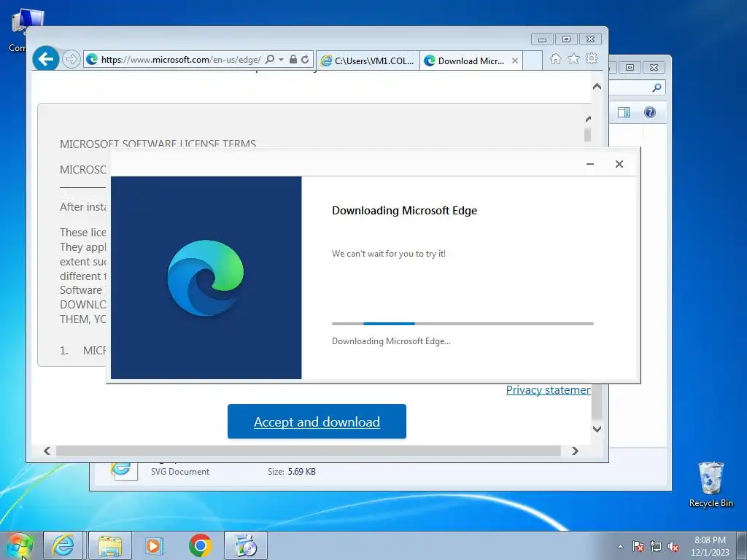
Task: Open Favorites with the star icon
Action: pyautogui.click(x=573, y=59)
